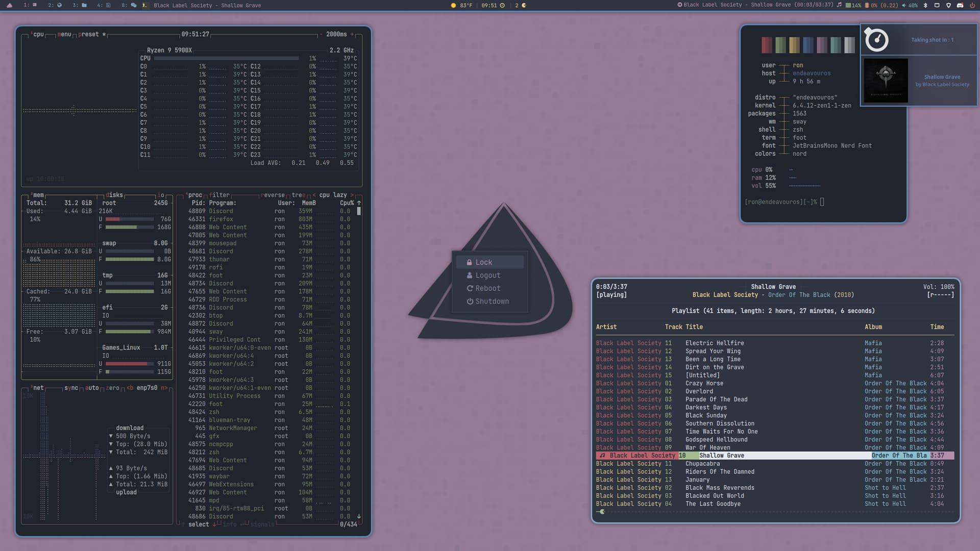The height and width of the screenshot is (551, 980).
Task: Click the Artist column header in ncmpcpp
Action: [x=606, y=327]
